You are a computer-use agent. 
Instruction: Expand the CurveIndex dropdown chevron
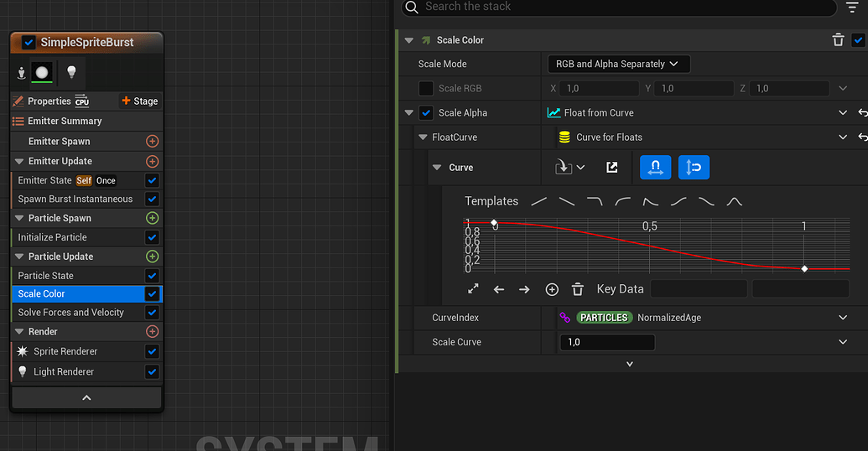pyautogui.click(x=843, y=318)
